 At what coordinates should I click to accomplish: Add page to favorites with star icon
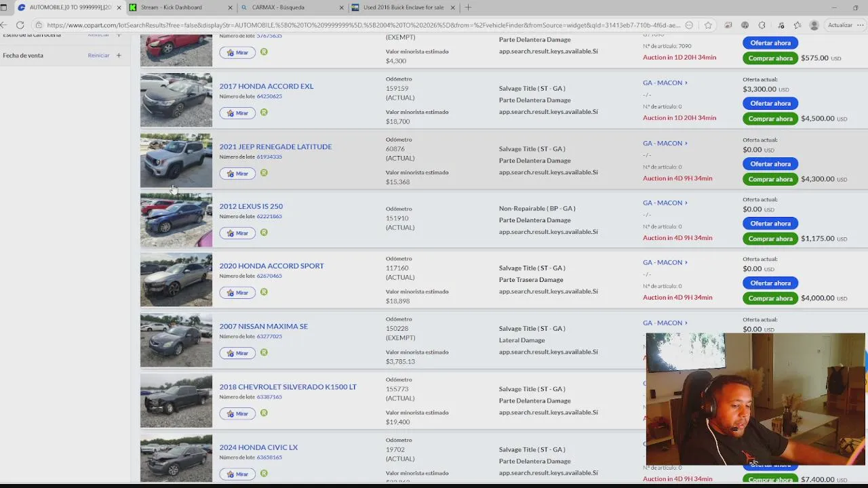708,25
